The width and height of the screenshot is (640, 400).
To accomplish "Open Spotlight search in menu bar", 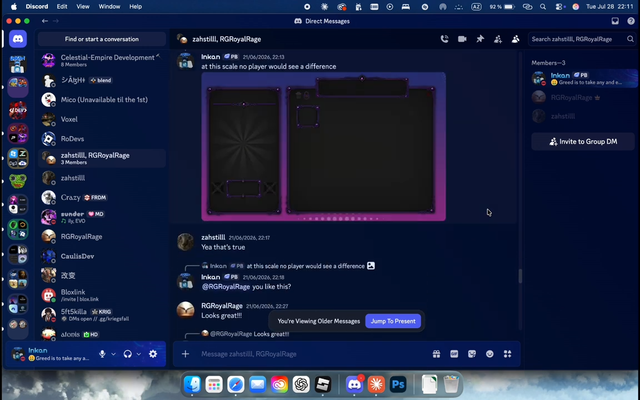I will tap(543, 7).
